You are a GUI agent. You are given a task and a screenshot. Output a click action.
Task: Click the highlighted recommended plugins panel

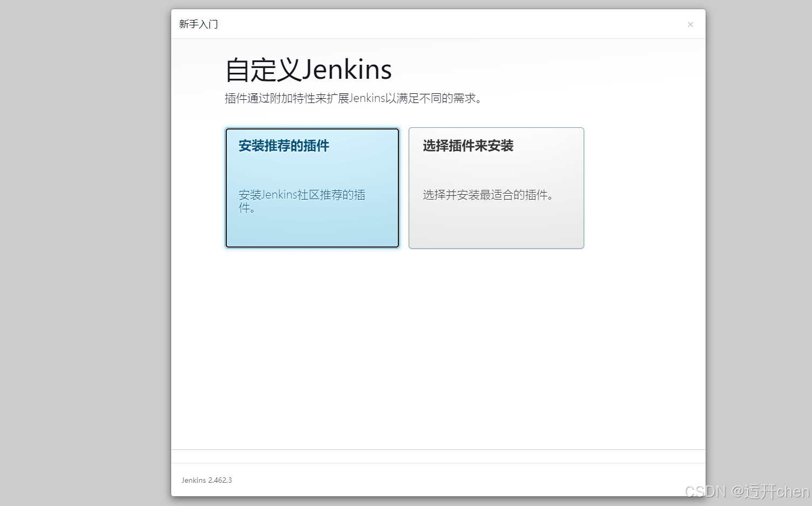pyautogui.click(x=312, y=188)
